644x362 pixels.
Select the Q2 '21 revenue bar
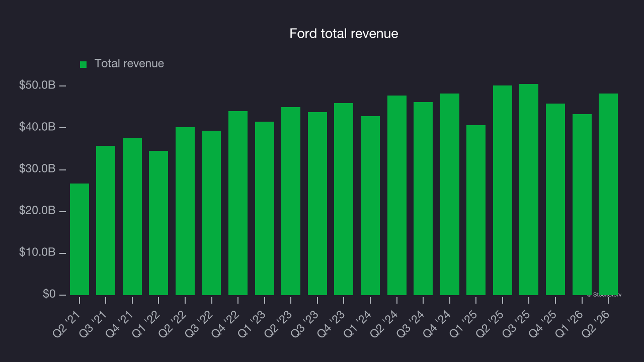pos(79,239)
